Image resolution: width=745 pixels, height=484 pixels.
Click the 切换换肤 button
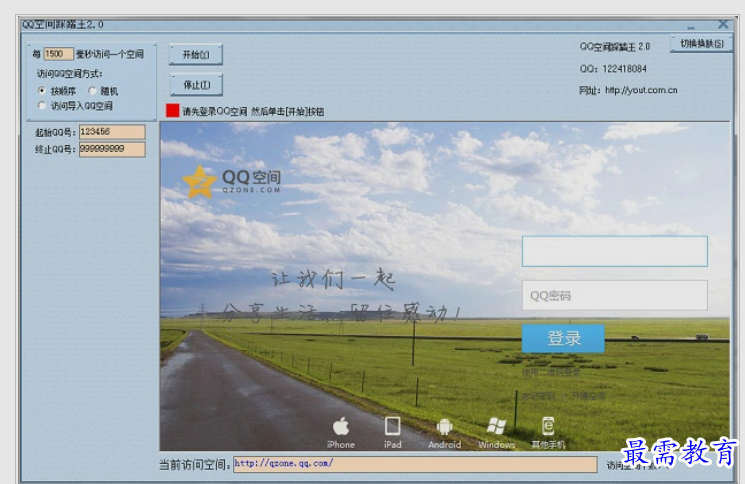point(701,44)
